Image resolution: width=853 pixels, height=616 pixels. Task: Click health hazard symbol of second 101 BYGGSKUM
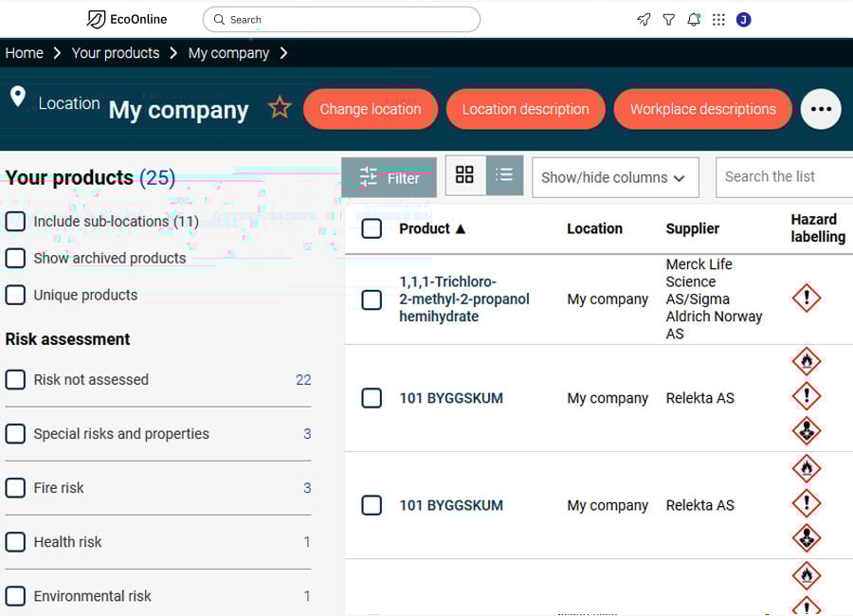click(x=807, y=537)
